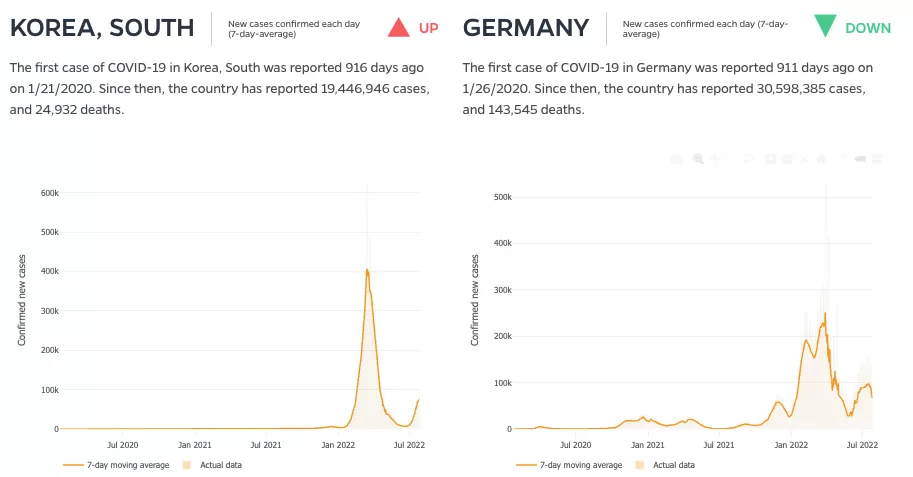This screenshot has height=477, width=913.
Task: Choose the Lasso select tool in modebar
Action: 748,159
